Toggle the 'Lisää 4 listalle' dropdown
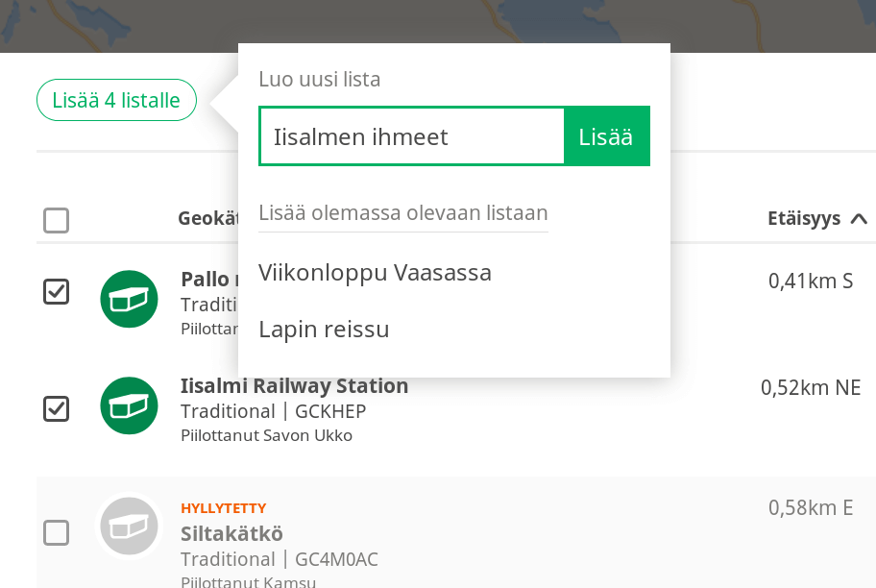The width and height of the screenshot is (876, 588). coord(116,100)
